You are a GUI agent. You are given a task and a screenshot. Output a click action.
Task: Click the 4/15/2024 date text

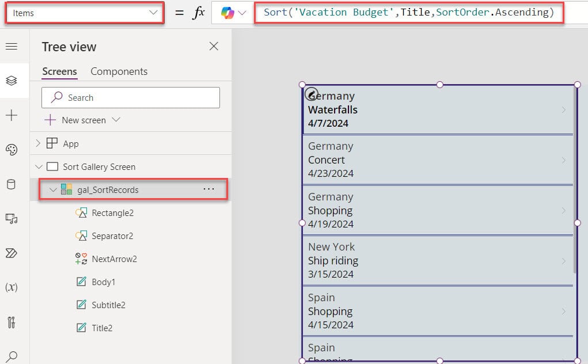(331, 325)
